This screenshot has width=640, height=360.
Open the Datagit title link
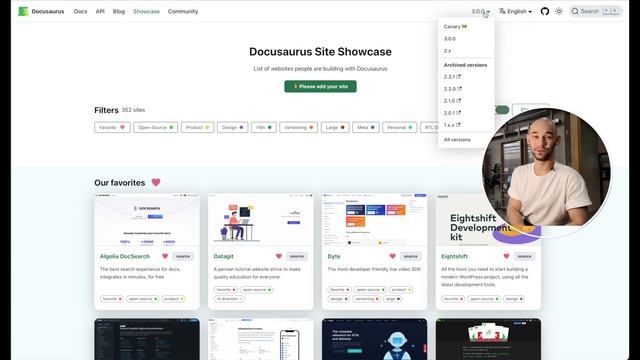[x=224, y=256]
